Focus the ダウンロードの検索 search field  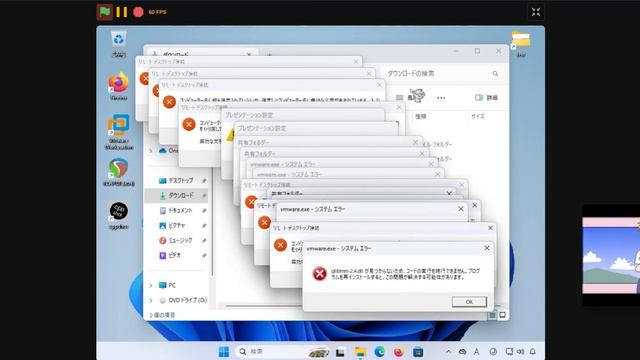tap(442, 73)
